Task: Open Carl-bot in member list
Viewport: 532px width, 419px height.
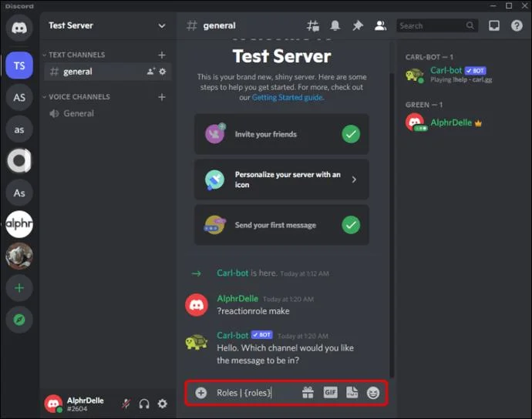Action: point(461,75)
